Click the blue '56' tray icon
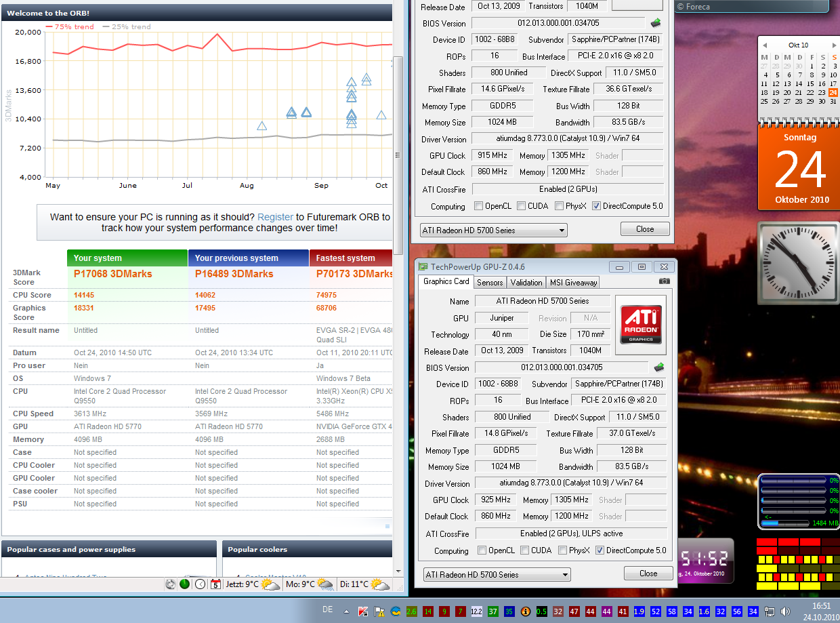This screenshot has height=623, width=840. point(736,611)
